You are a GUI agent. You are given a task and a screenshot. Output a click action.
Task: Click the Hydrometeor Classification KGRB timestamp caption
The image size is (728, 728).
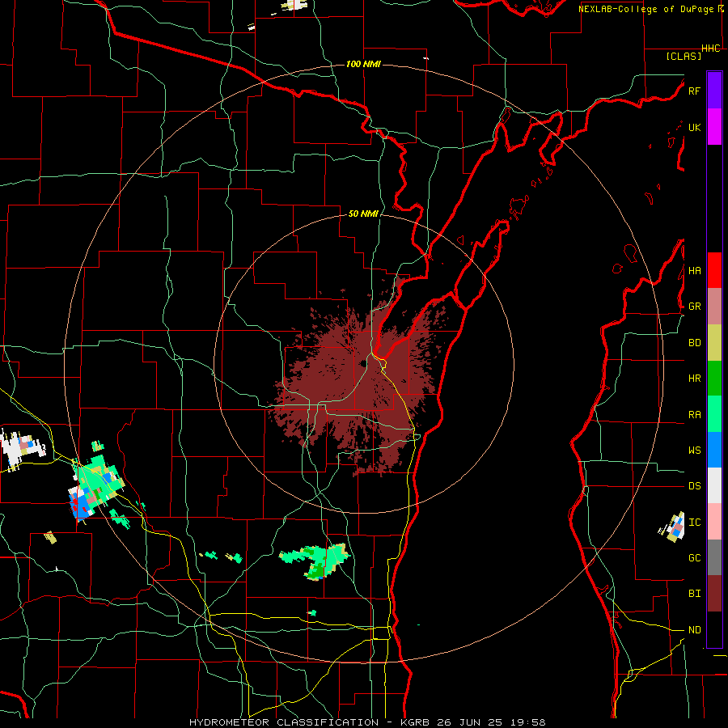click(367, 722)
